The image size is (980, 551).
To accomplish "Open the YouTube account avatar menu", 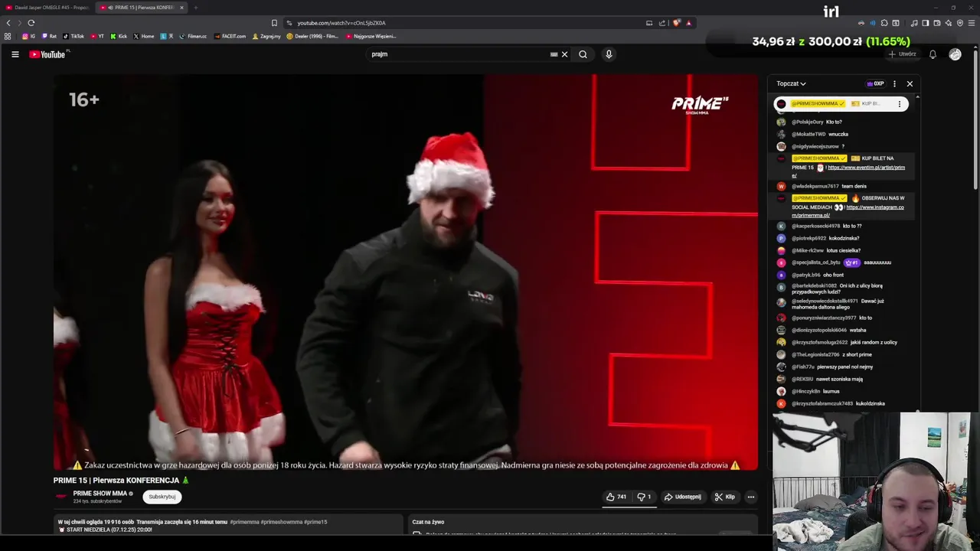I will click(955, 54).
